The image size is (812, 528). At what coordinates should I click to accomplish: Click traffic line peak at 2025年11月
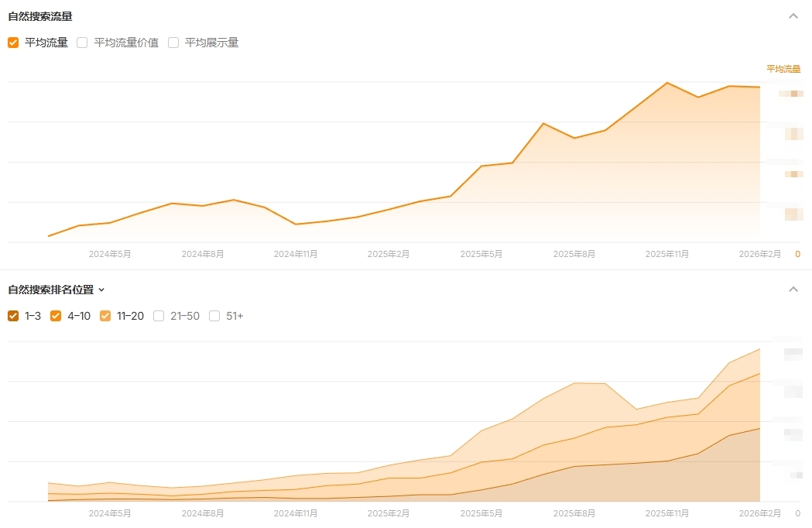click(x=667, y=83)
